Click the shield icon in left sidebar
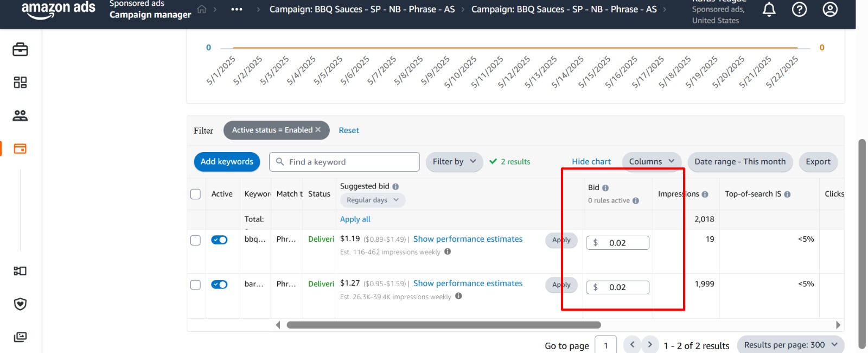The width and height of the screenshot is (868, 353). click(x=20, y=304)
